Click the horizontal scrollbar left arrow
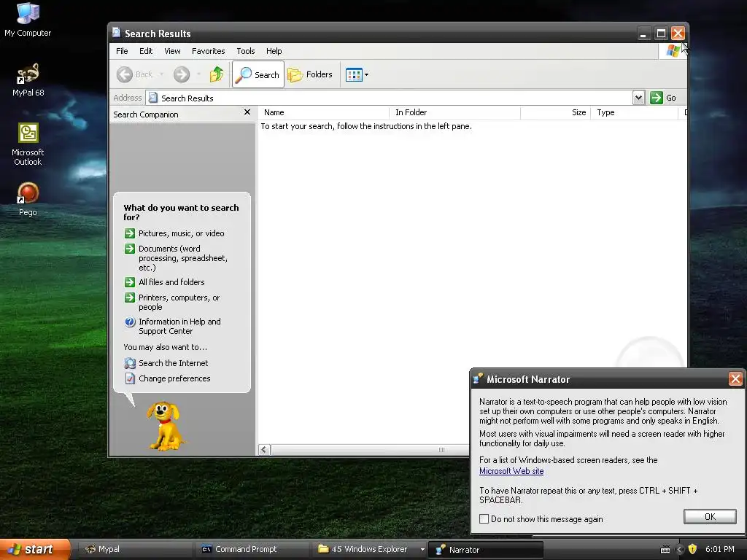 click(x=264, y=449)
